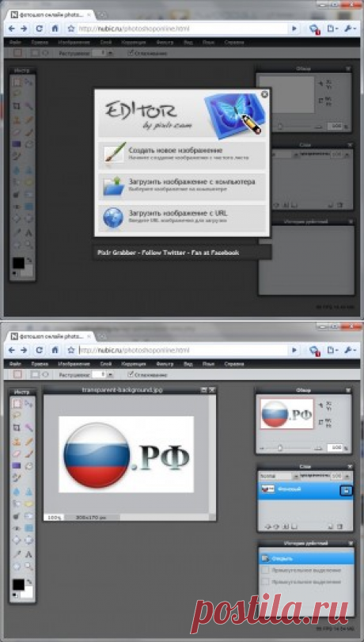This screenshot has width=364, height=642.
Task: Click the Открыть row in История действий
Action: [x=307, y=558]
